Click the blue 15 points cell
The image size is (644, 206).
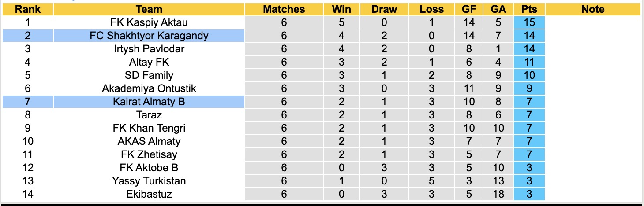529,22
